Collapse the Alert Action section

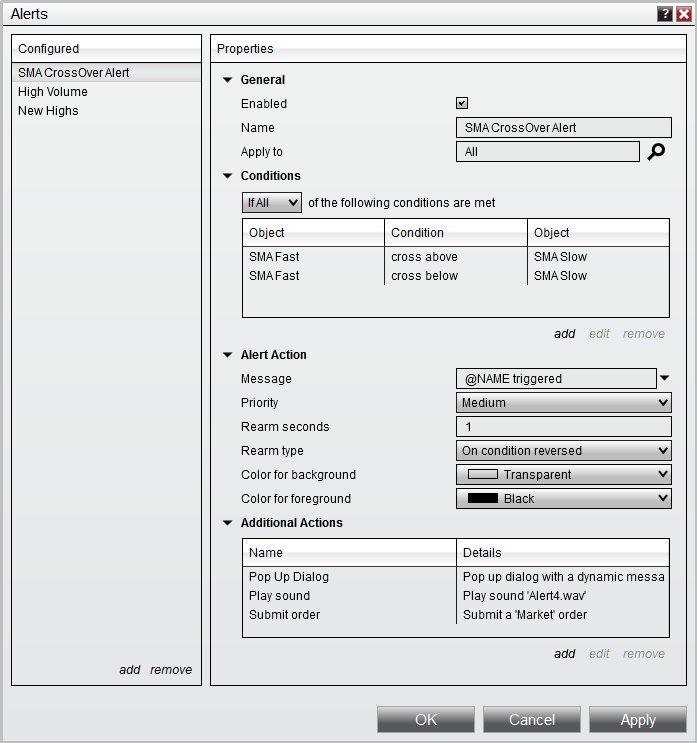point(228,355)
